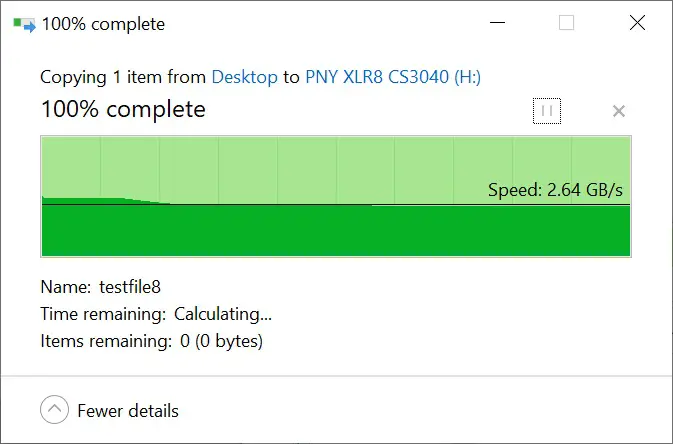Cancel the copy with the gray X
Screen dimensions: 673x444
coord(618,111)
